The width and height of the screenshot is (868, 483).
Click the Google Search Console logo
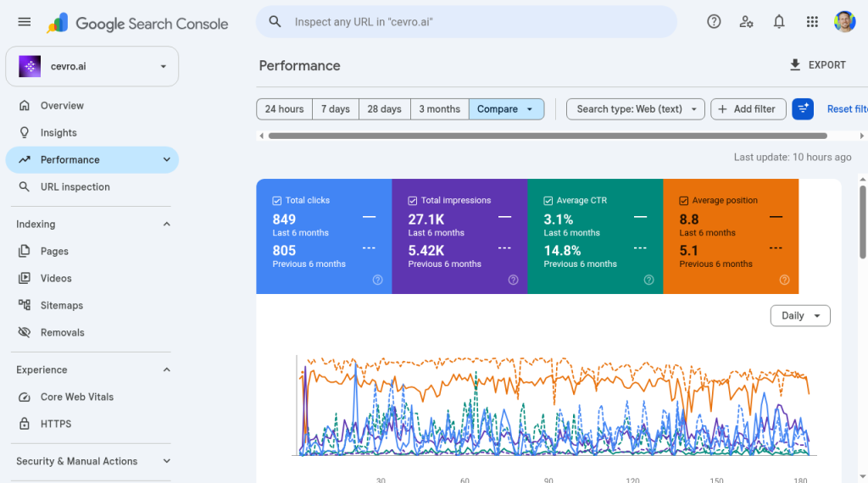(x=136, y=23)
